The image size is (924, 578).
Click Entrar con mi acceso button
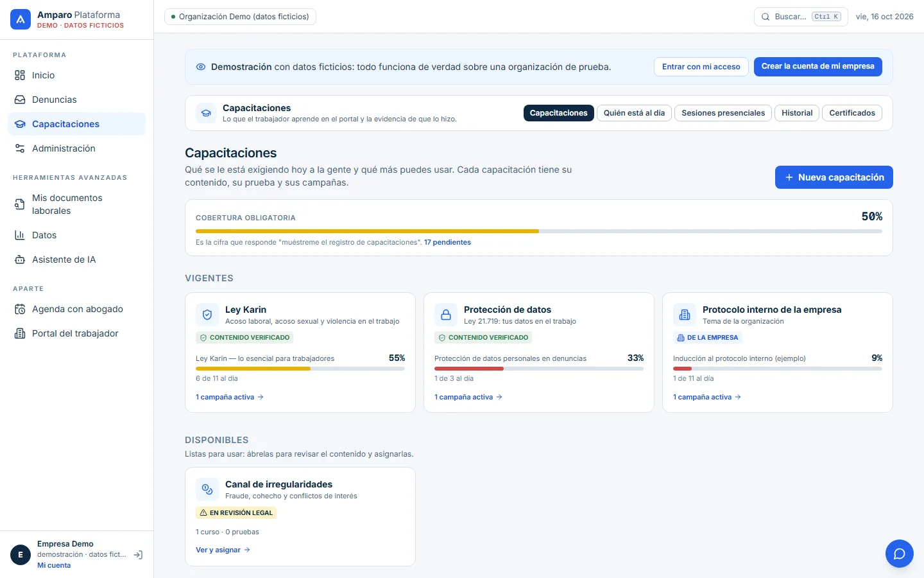[x=701, y=67]
